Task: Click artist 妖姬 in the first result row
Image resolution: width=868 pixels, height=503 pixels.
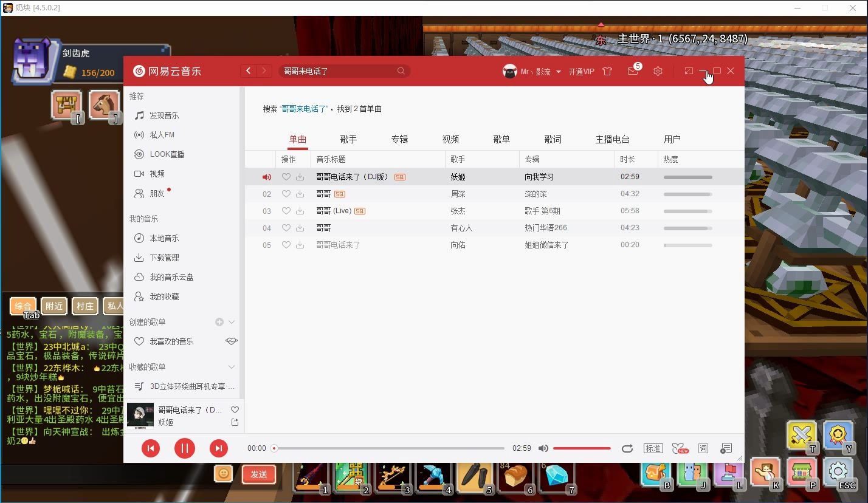Action: click(458, 177)
